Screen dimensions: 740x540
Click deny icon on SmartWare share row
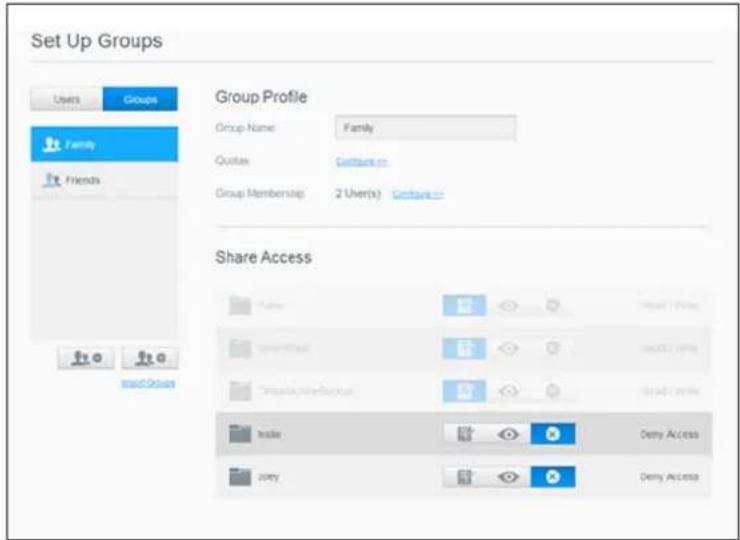(553, 348)
